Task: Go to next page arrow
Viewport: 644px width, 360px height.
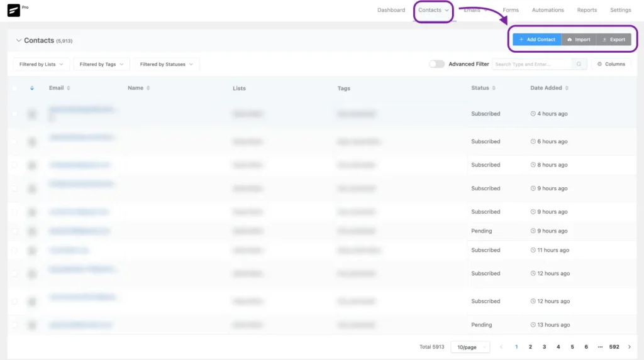Action: coord(629,347)
